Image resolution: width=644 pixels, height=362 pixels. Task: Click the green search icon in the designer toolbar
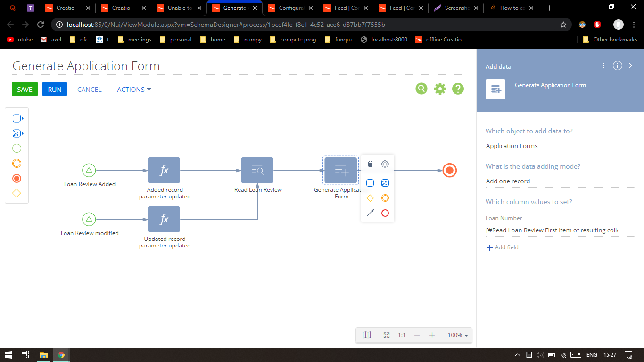[421, 89]
